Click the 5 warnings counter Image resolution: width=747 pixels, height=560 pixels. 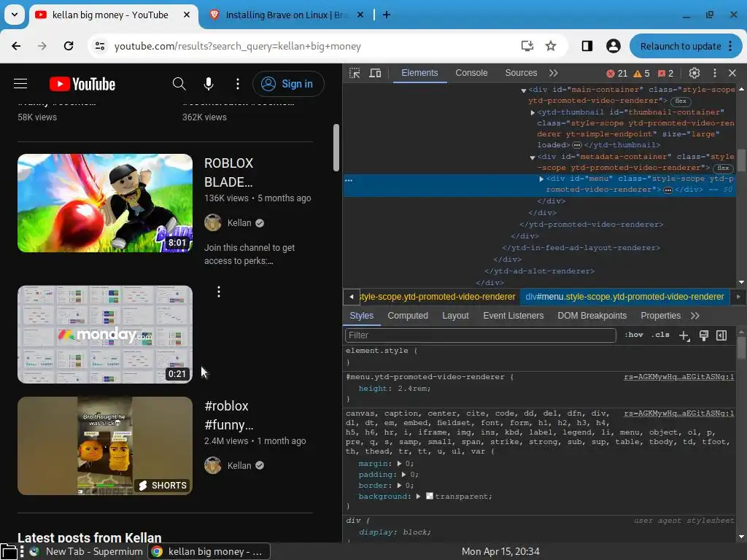642,74
